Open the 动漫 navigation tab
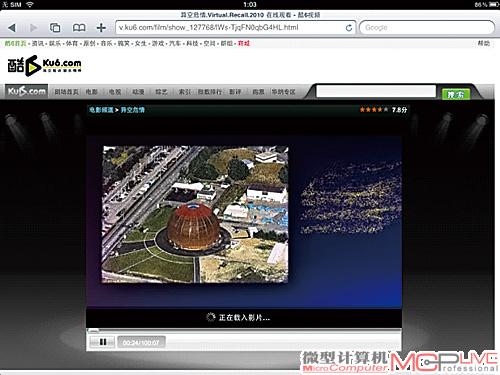Viewport: 500px width, 375px height. (x=138, y=92)
